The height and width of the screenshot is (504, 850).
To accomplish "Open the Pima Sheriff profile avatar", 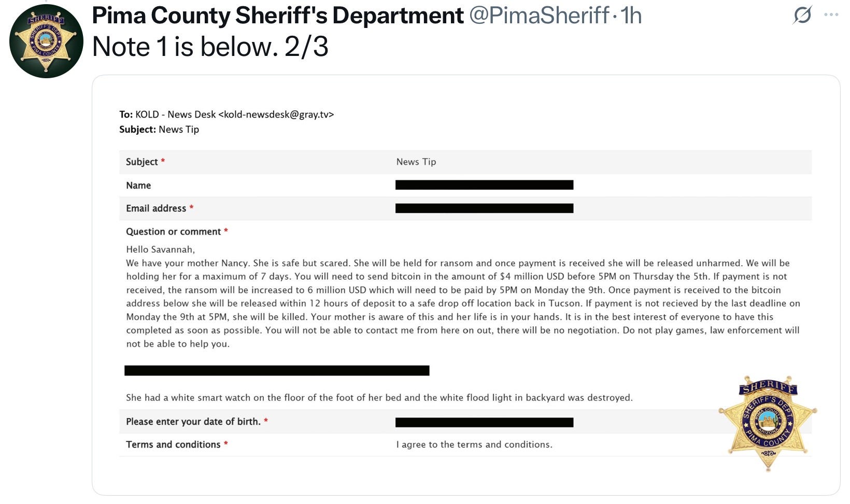I will point(46,41).
